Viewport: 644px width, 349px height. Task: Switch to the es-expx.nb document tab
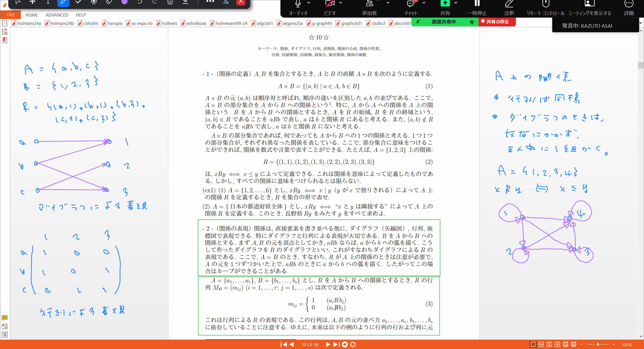point(139,23)
